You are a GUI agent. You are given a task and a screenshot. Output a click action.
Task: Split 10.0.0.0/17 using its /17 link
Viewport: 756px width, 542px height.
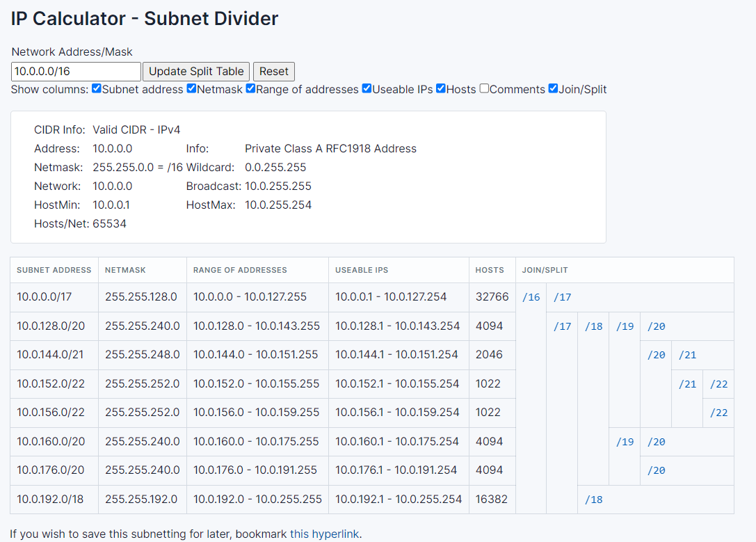coord(562,298)
